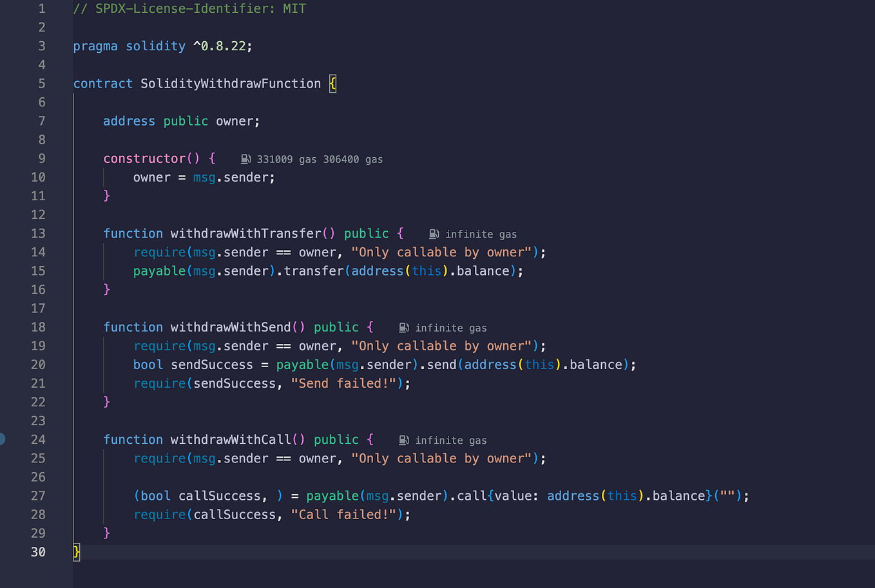Click the closing brace on line 30
This screenshot has height=588, width=875.
[75, 552]
